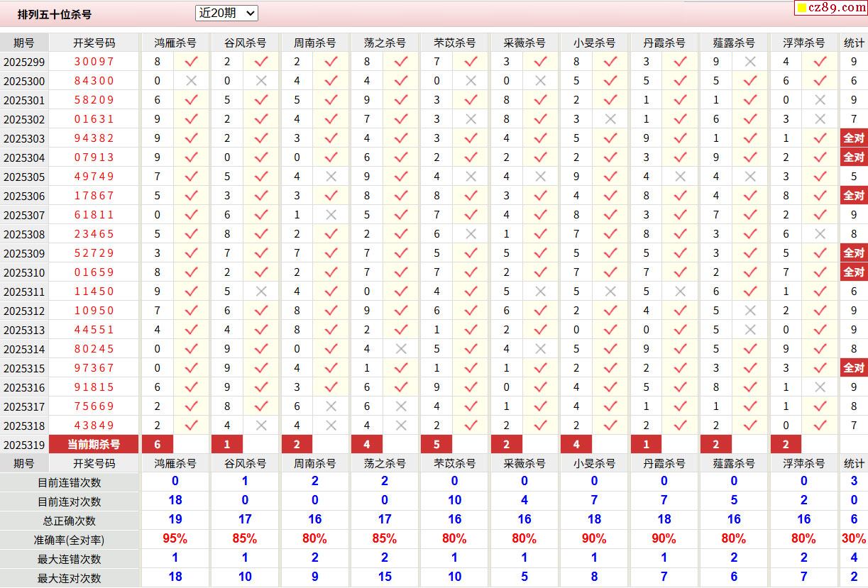
Task: Click the cz89.com site link
Action: (x=828, y=8)
